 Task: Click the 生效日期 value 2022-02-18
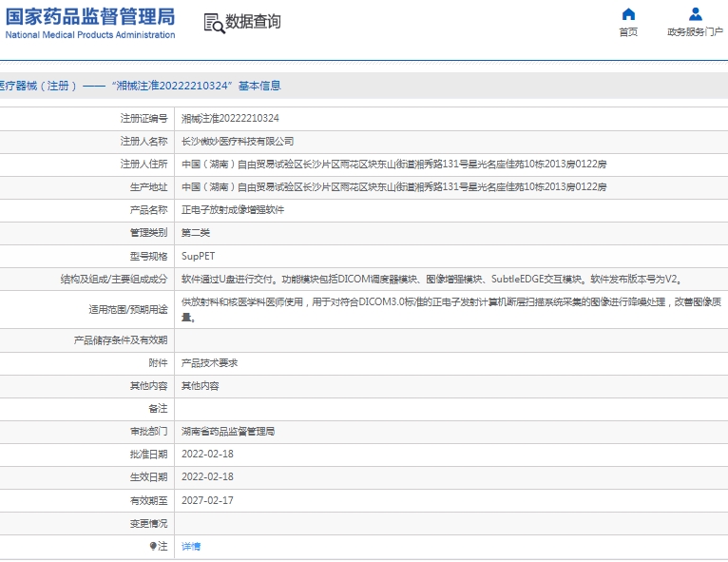point(207,477)
